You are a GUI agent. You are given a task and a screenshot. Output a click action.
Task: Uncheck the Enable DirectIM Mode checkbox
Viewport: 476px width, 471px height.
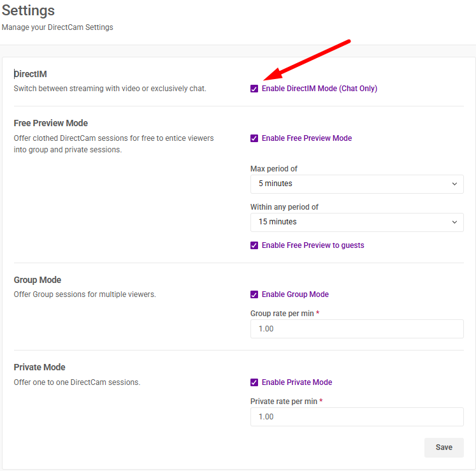[x=254, y=89]
